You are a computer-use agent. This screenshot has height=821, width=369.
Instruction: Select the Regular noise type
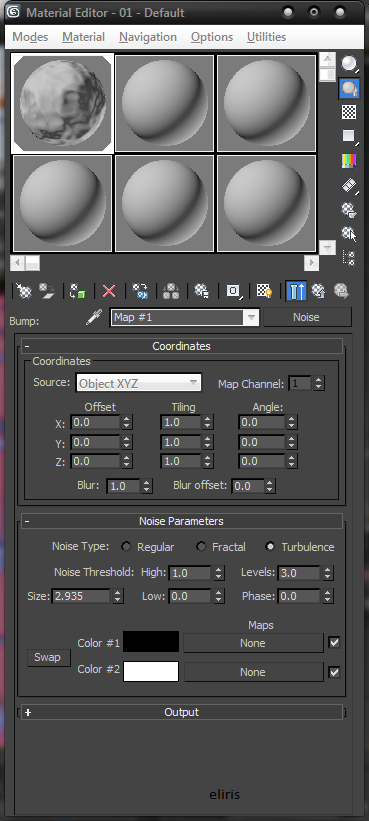click(x=126, y=547)
